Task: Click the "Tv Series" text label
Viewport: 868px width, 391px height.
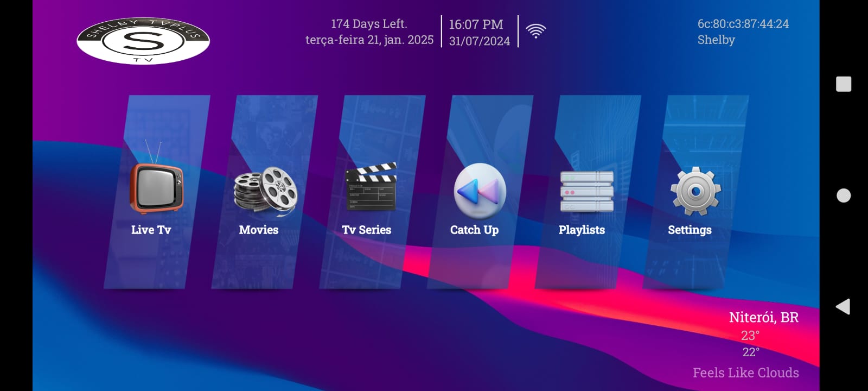Action: click(367, 230)
